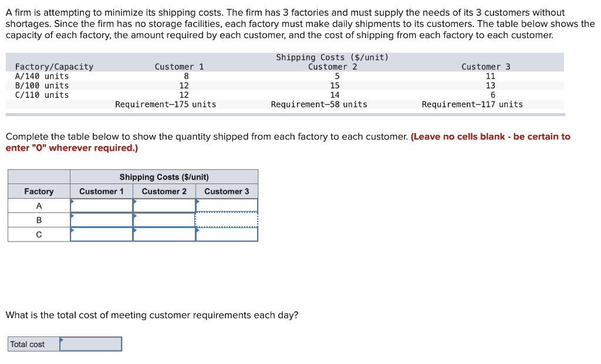Select the dotted-border Factory B Customer 3 cell
Screen dimensions: 601x364
click(227, 220)
